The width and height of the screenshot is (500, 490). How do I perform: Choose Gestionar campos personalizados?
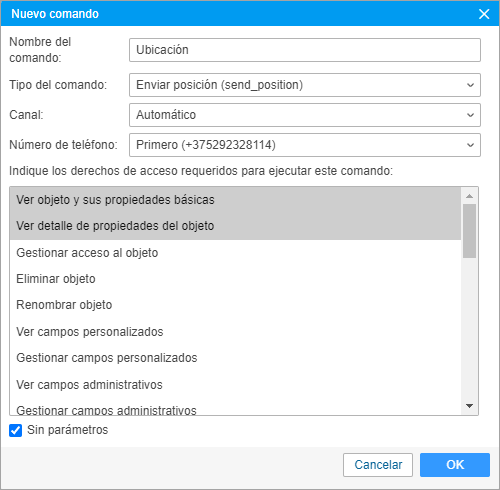point(235,358)
